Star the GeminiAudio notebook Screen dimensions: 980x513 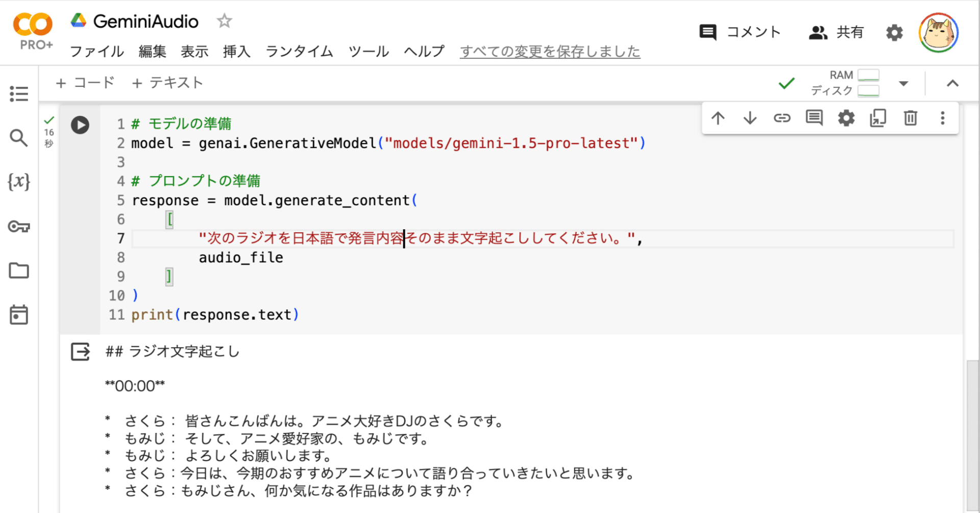click(224, 21)
